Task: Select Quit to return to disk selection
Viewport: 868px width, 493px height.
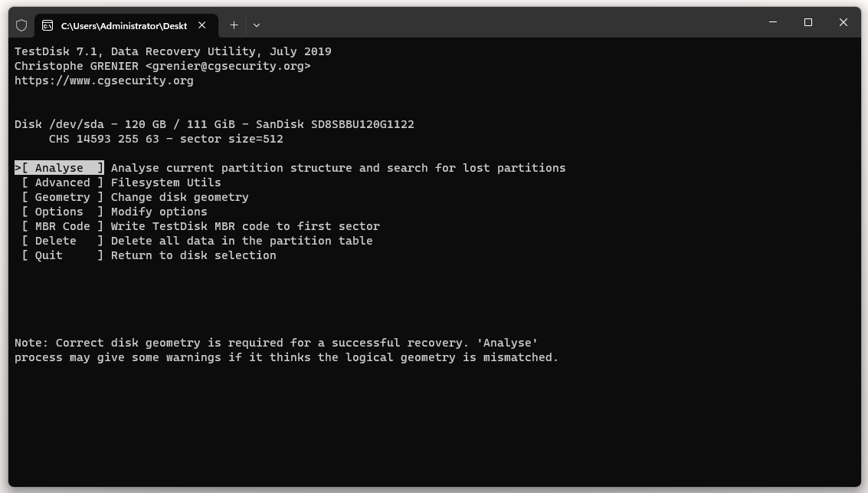Action: 47,255
